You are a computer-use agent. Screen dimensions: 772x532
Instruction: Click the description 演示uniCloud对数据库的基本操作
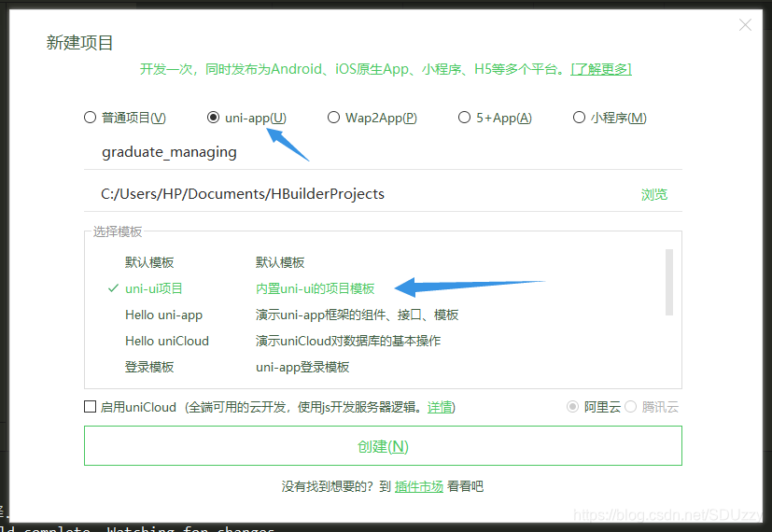[x=348, y=341]
